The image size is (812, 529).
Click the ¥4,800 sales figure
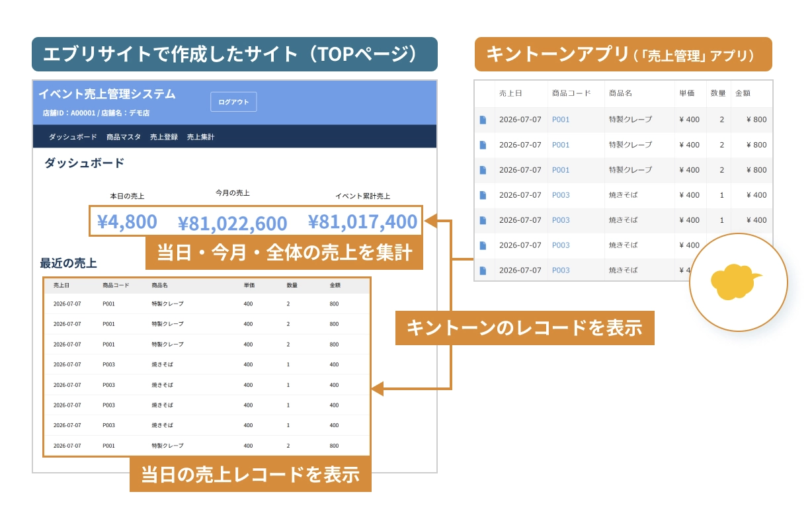pyautogui.click(x=127, y=222)
